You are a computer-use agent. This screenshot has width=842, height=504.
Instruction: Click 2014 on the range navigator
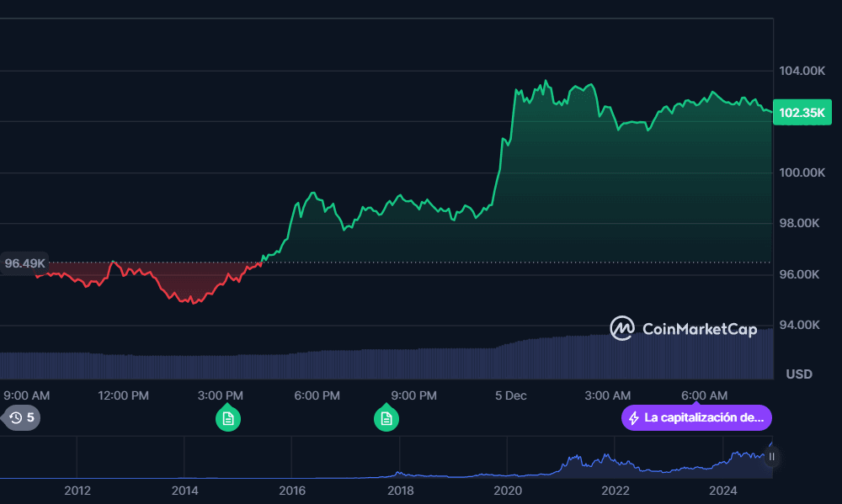184,491
